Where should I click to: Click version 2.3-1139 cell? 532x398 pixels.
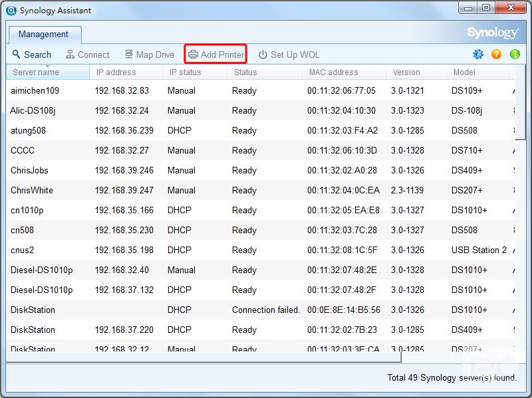[x=407, y=190]
